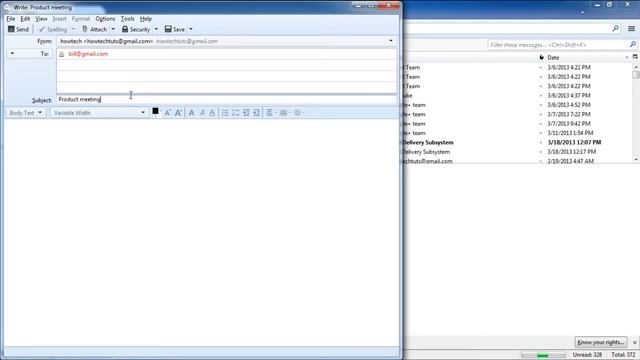
Task: Outdent text with the decrease indent icon
Action: tap(246, 113)
